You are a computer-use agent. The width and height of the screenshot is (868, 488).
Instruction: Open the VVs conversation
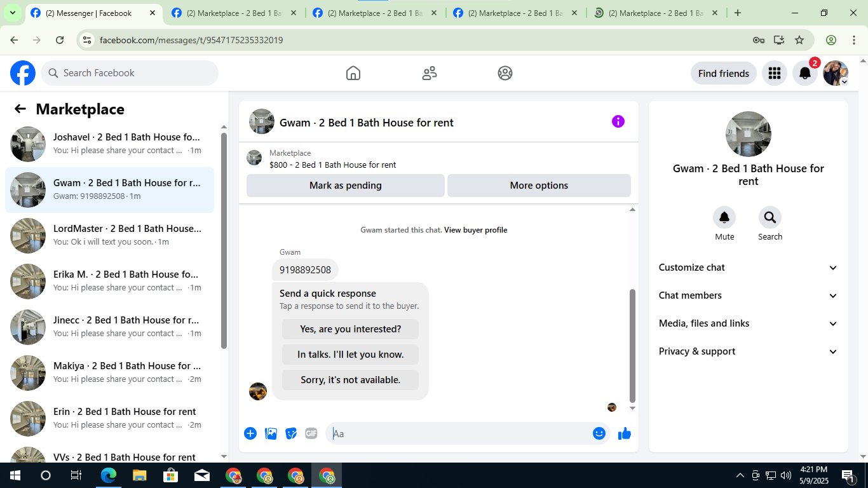(109, 454)
